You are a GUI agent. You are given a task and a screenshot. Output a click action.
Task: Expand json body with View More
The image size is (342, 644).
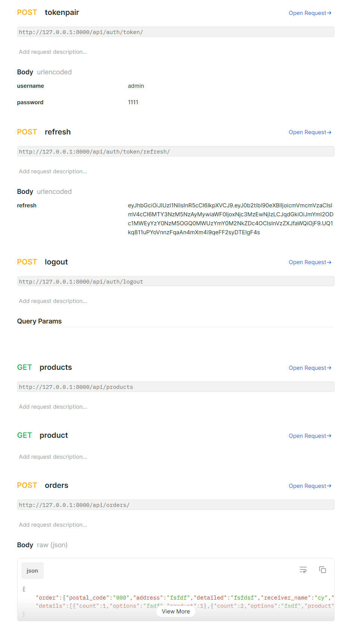pyautogui.click(x=176, y=612)
